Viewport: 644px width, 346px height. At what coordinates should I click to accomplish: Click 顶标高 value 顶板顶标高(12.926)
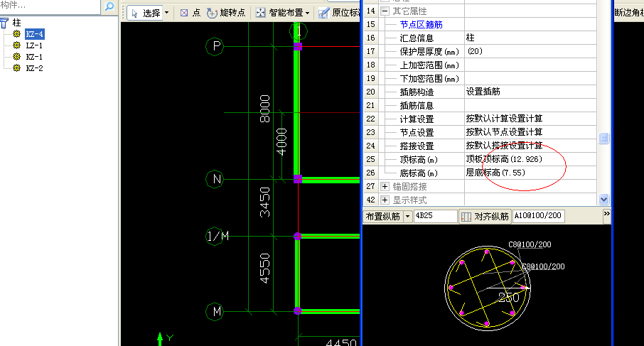click(530, 159)
